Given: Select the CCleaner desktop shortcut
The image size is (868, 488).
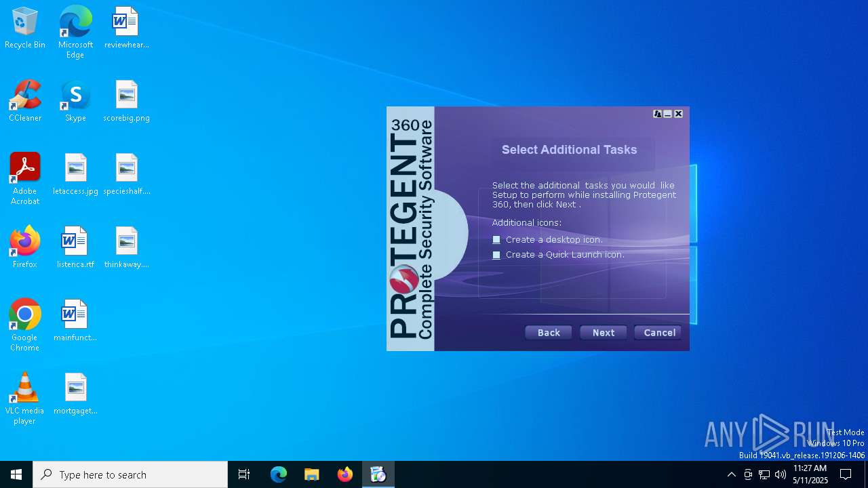Looking at the screenshot, I should (25, 102).
